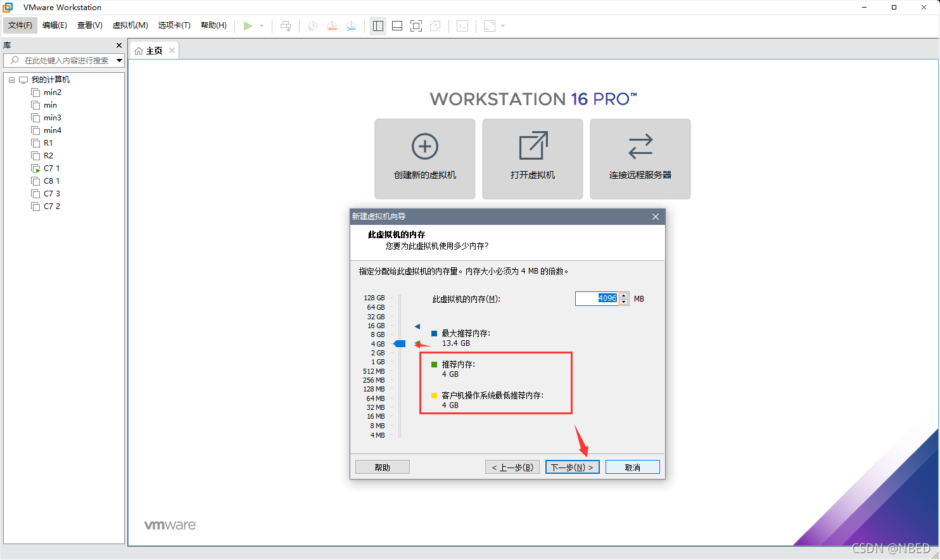Close the 主页 tab
The width and height of the screenshot is (940, 560).
(x=172, y=51)
